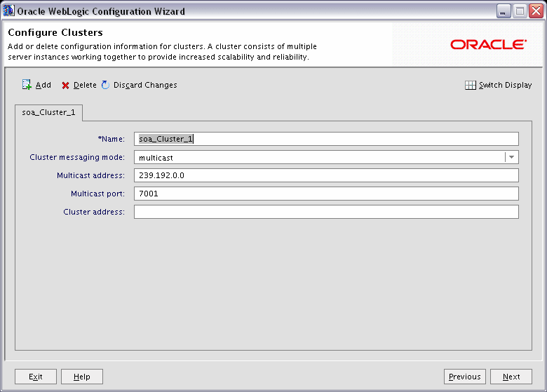547x392 pixels.
Task: Click the Multicast address label
Action: click(90, 175)
